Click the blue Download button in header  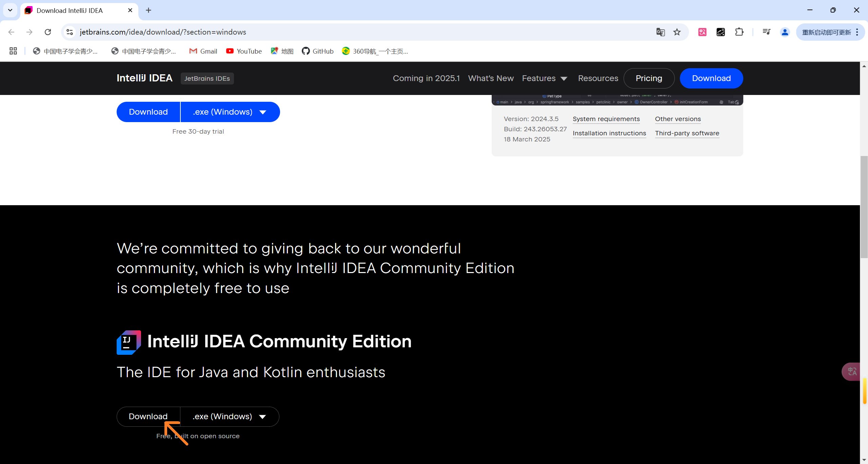(x=711, y=78)
